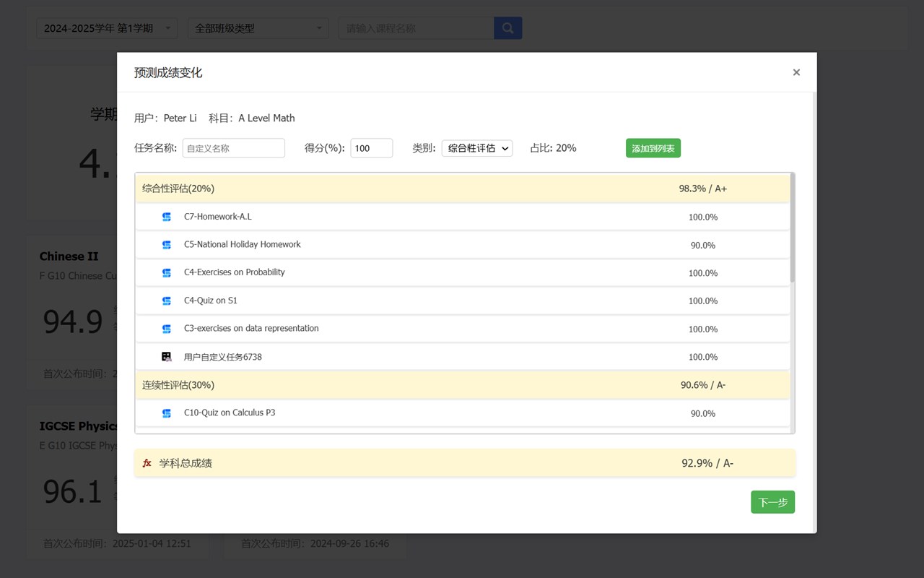Click the 添加到列表 button
This screenshot has width=924, height=578.
click(653, 148)
